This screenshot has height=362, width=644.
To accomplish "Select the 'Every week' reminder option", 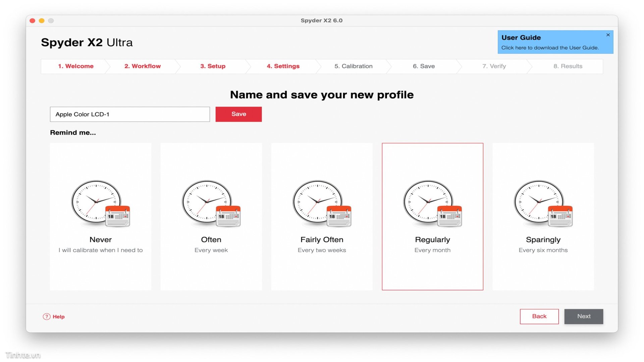I will coord(211,250).
